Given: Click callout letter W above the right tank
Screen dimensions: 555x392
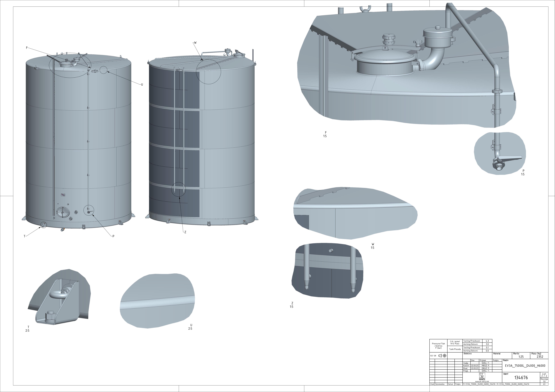Looking at the screenshot, I should click(x=195, y=43).
